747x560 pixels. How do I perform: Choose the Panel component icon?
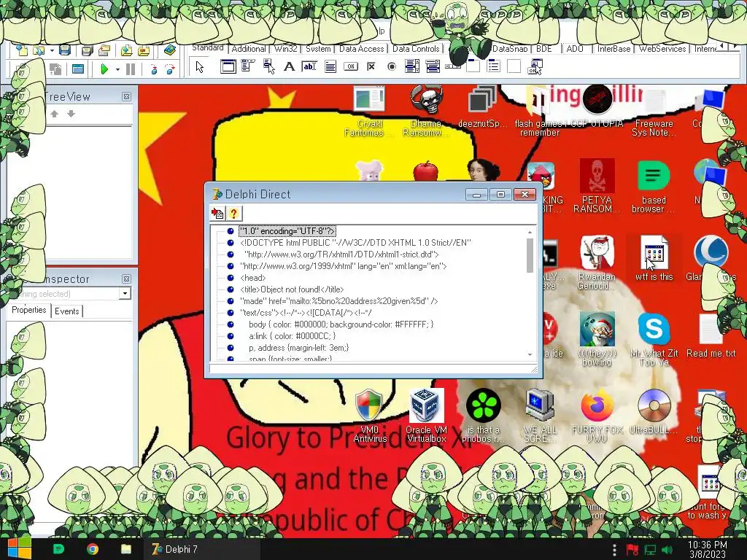[x=514, y=66]
